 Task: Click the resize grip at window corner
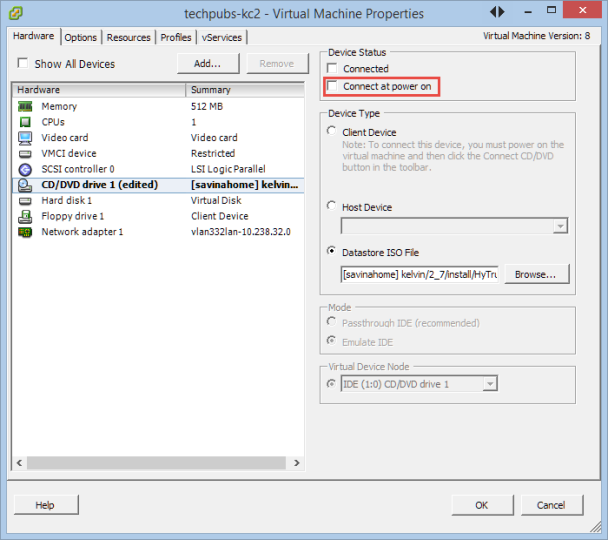click(x=595, y=527)
